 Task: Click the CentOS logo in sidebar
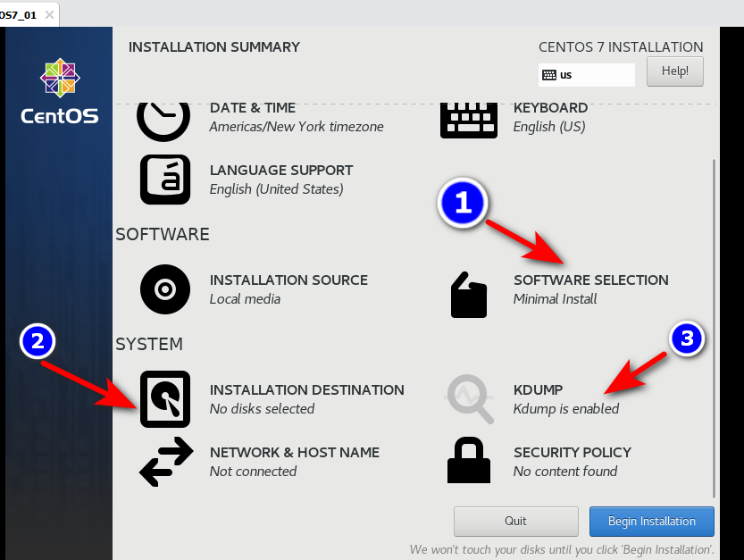60,91
